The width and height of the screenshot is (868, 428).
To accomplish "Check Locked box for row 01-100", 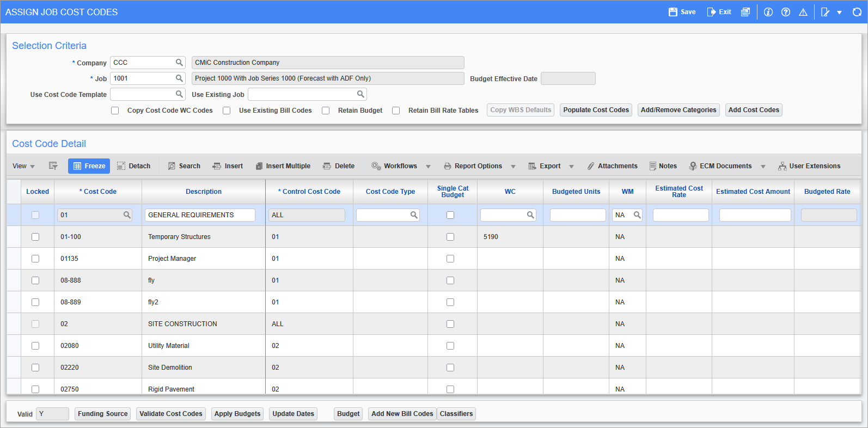I will [35, 237].
